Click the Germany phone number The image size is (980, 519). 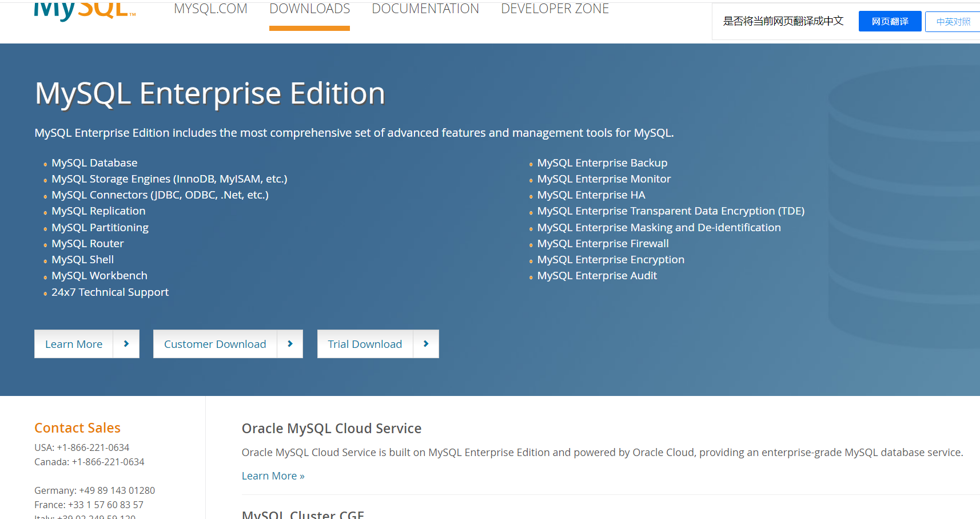(x=117, y=490)
